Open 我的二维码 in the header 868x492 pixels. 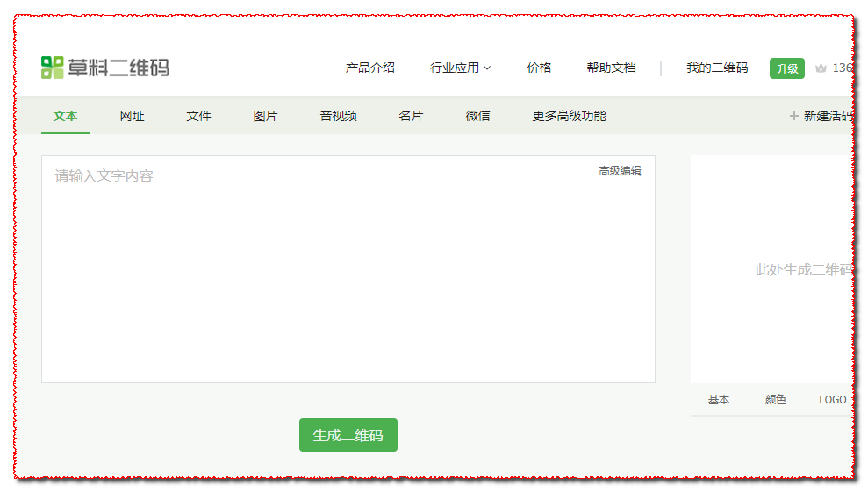click(x=717, y=68)
